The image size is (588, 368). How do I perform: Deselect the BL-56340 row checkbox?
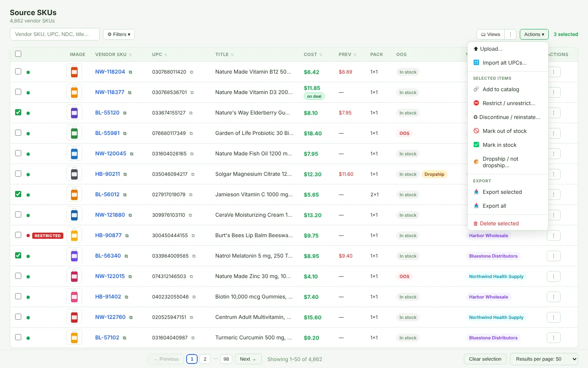pyautogui.click(x=18, y=256)
